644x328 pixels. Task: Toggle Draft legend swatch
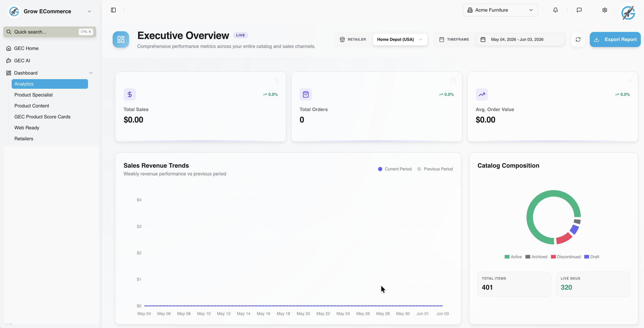586,257
